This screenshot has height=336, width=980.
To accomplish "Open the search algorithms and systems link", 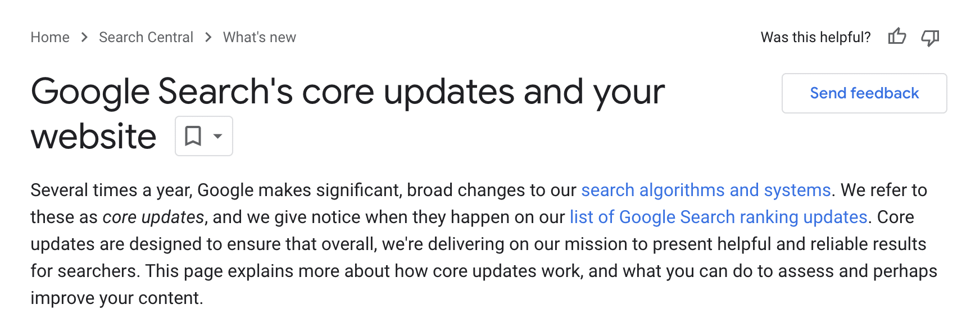I will click(x=706, y=190).
